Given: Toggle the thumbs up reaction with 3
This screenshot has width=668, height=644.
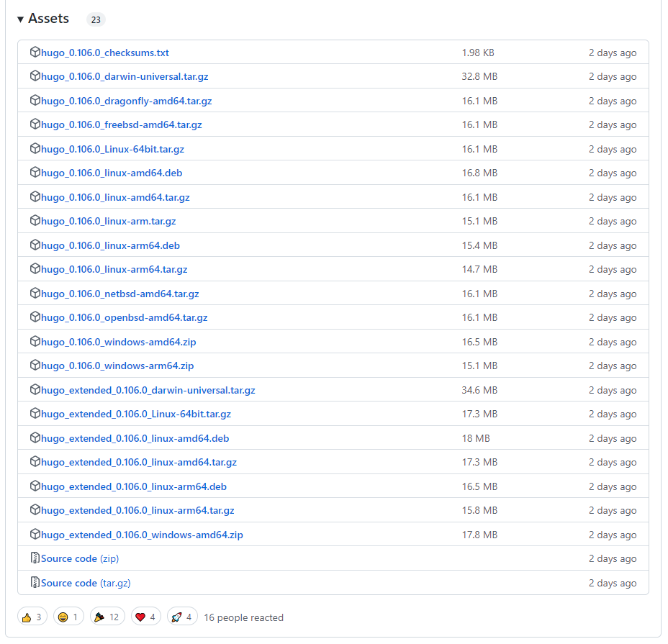Looking at the screenshot, I should [32, 617].
